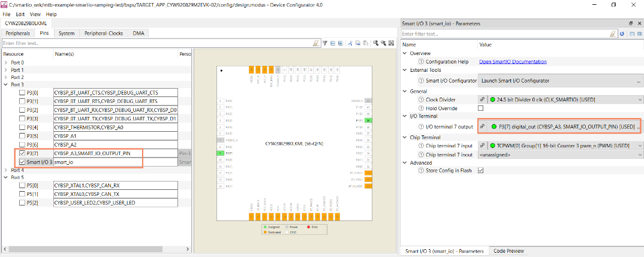Switch to the Peripherals tab
This screenshot has height=257, width=644.
coord(17,34)
